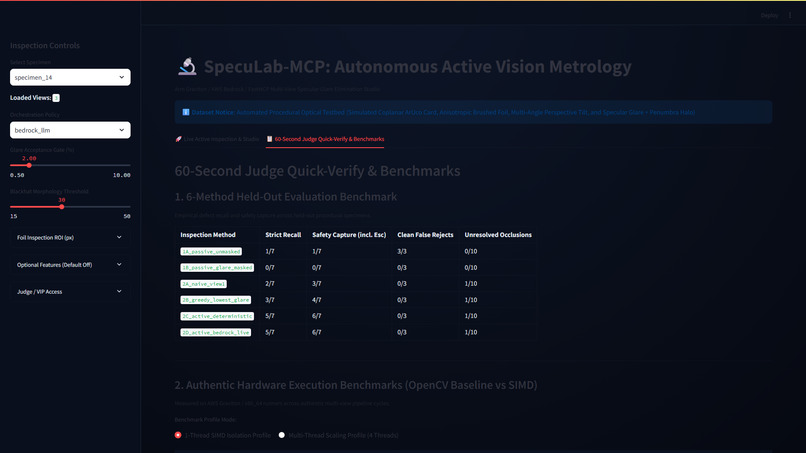Click the 2A_naive_view1 method label
Viewport: 806px width, 453px height.
pos(204,284)
